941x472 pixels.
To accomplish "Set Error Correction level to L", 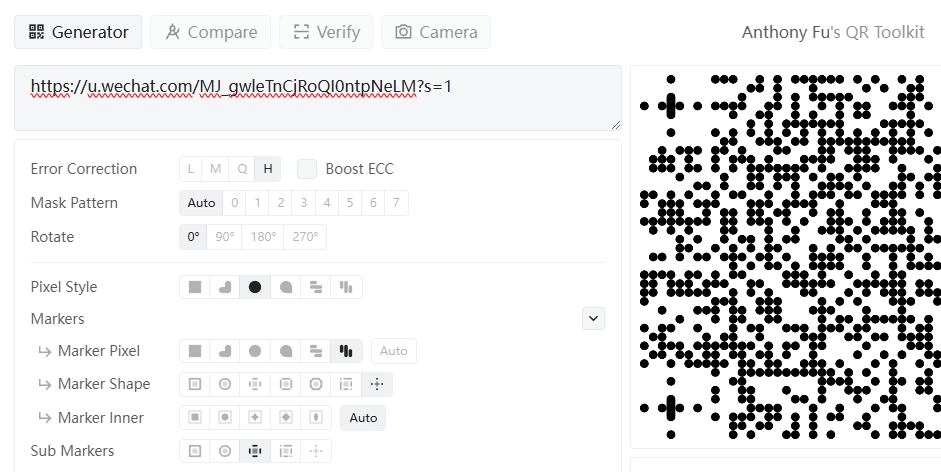I will 190,169.
